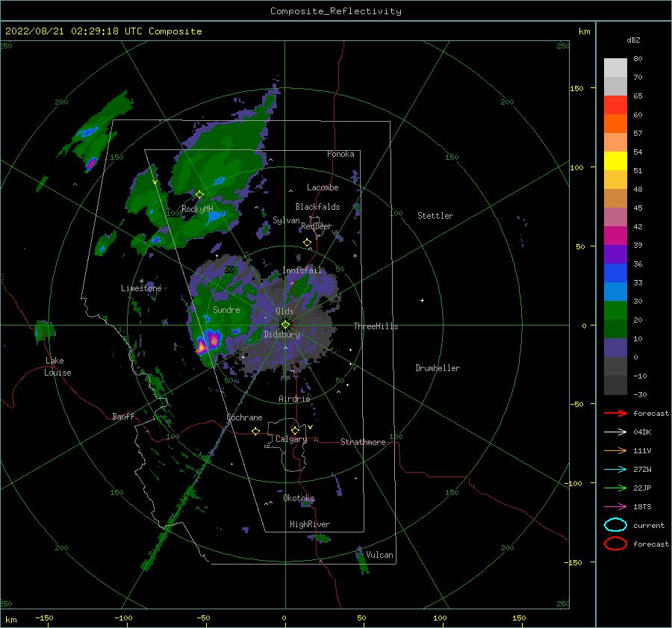Click the magenta storm cell in the far northwest echo
This screenshot has height=628, width=672.
pos(91,164)
